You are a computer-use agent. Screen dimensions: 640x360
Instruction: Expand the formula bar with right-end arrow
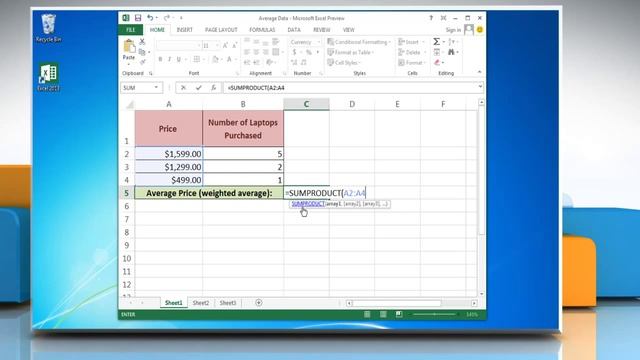tap(480, 87)
